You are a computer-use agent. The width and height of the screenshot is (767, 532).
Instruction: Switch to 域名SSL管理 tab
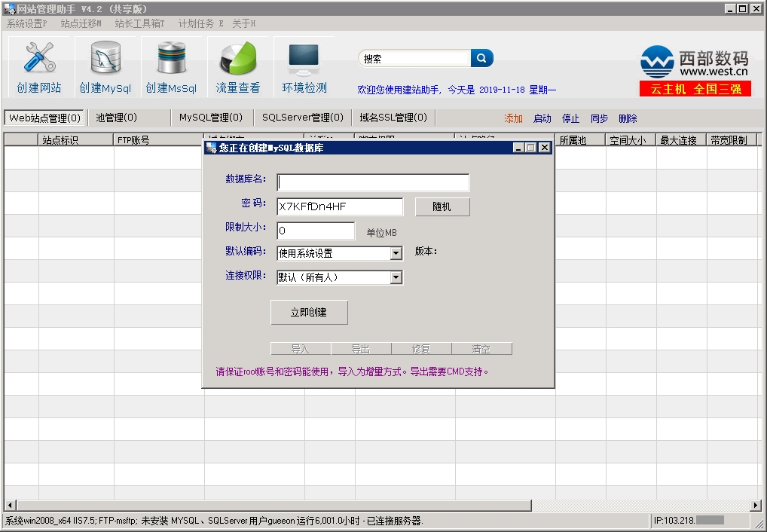tap(393, 118)
